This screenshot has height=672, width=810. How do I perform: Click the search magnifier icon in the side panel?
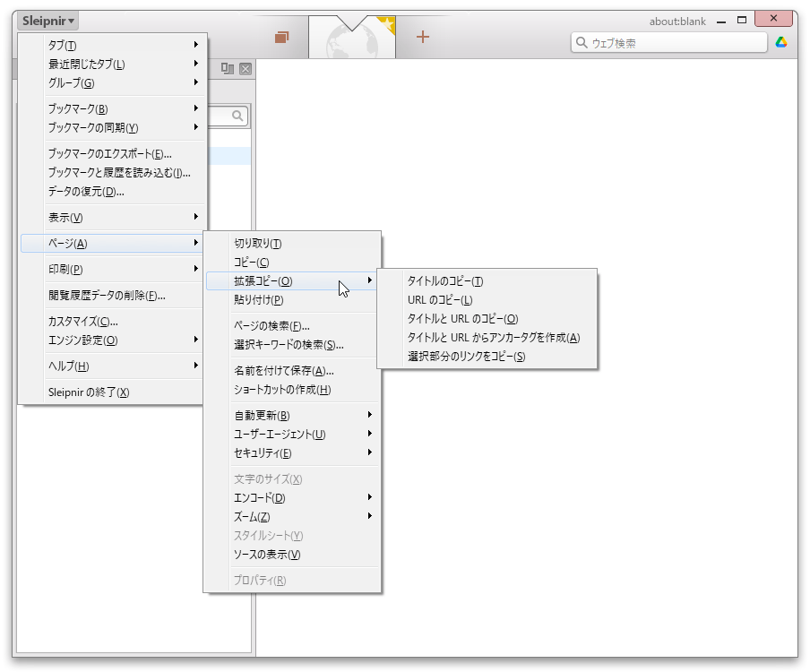tap(237, 116)
